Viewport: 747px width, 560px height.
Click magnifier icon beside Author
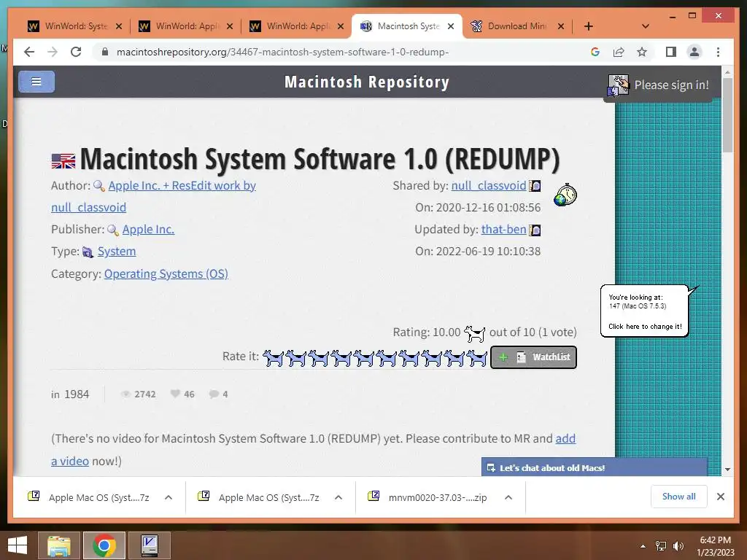tap(99, 186)
